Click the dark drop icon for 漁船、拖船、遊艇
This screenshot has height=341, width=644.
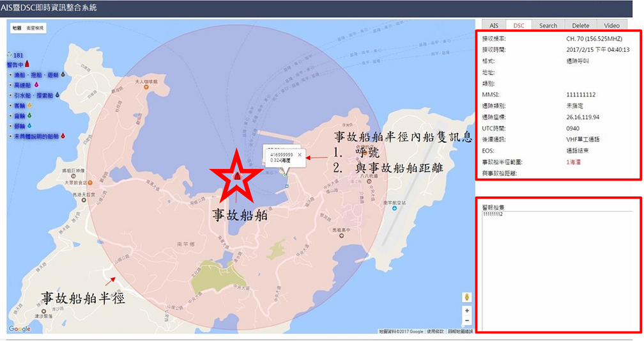point(63,74)
